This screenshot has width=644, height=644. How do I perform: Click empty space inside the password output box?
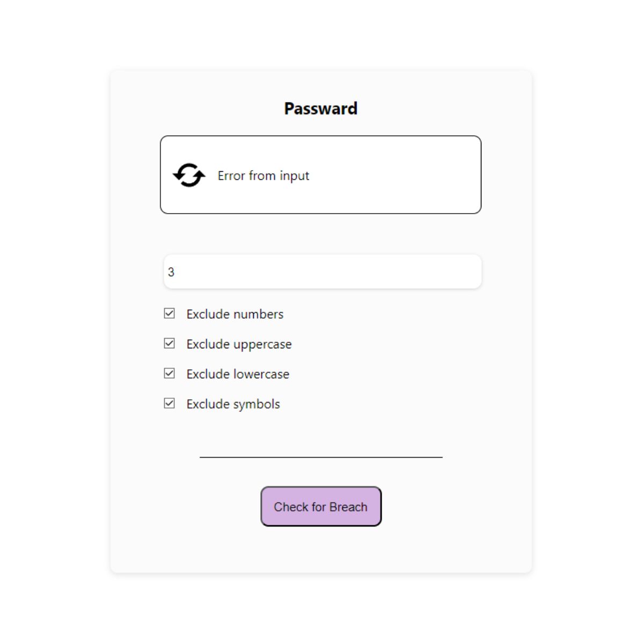pos(397,175)
